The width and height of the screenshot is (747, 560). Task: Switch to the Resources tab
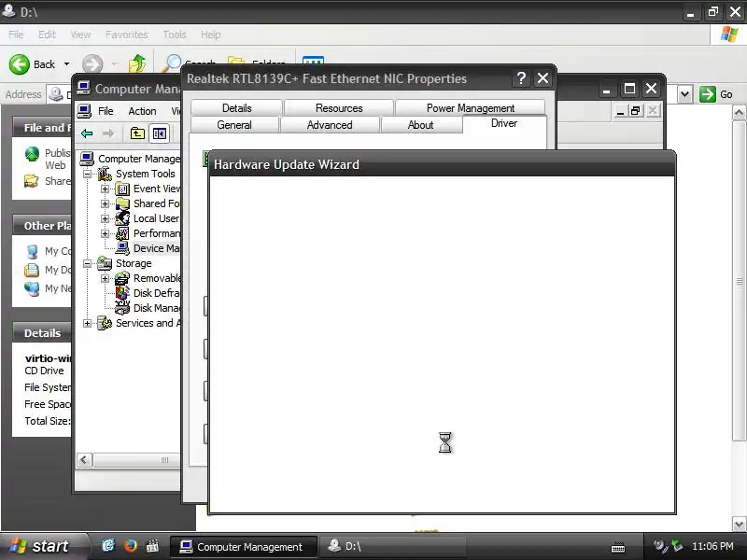point(339,108)
